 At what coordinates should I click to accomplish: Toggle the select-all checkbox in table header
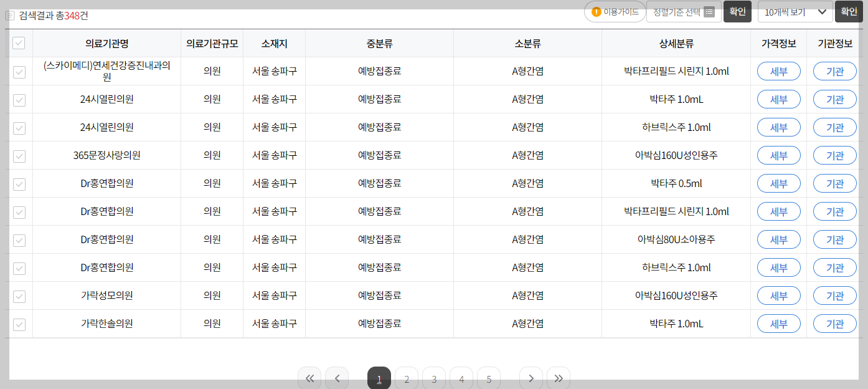point(19,43)
